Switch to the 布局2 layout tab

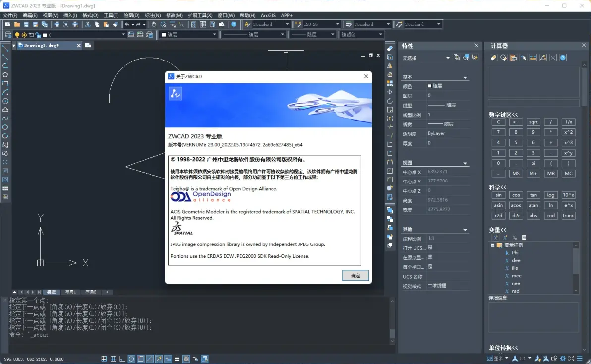tap(90, 292)
